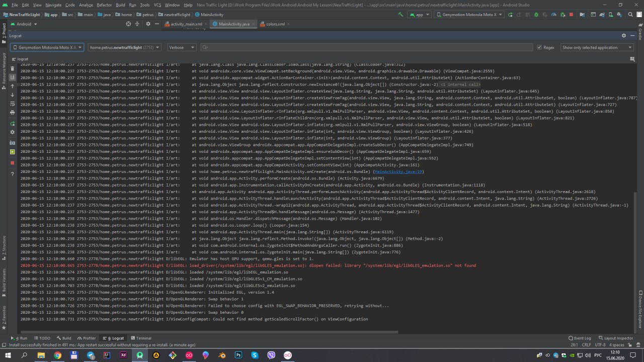The image size is (644, 362).
Task: Open the File menu
Action: 15,5
